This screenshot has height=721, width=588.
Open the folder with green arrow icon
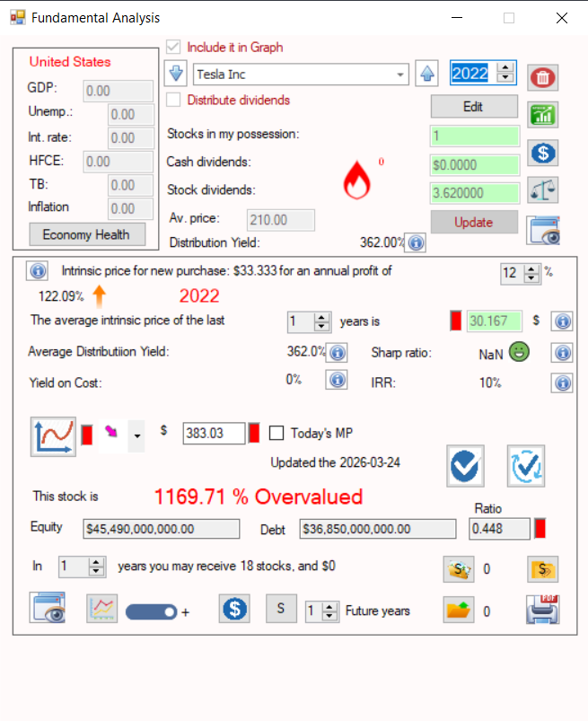pos(459,610)
